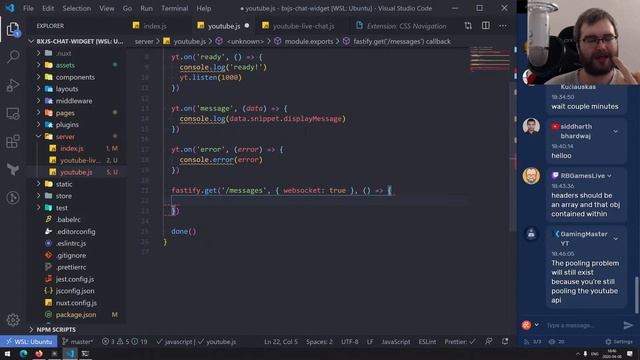Expand the test folder

click(x=39, y=208)
